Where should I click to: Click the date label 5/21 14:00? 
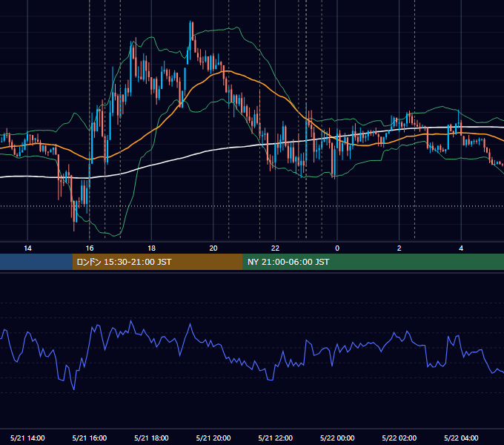[x=27, y=438]
